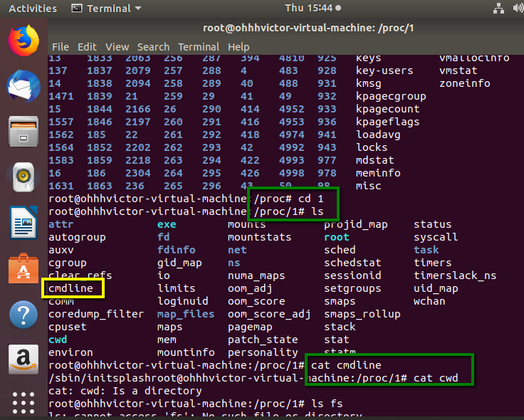Viewport: 524px width, 420px height.
Task: Click the fdinfo directory entry
Action: point(177,250)
